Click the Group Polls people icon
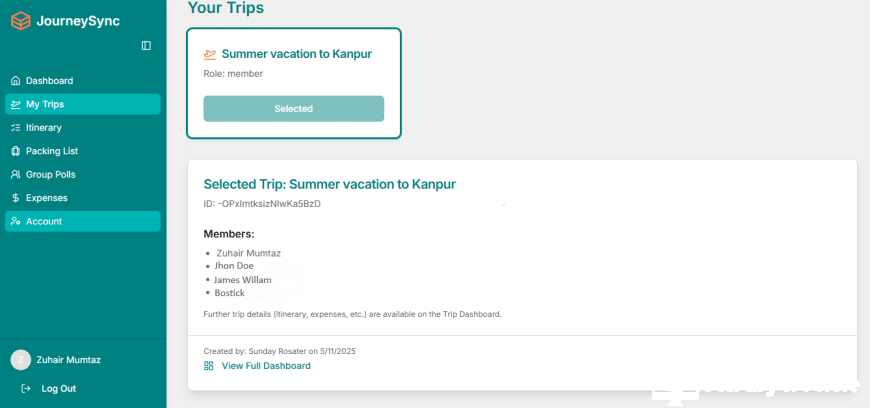The width and height of the screenshot is (870, 408). click(x=15, y=175)
